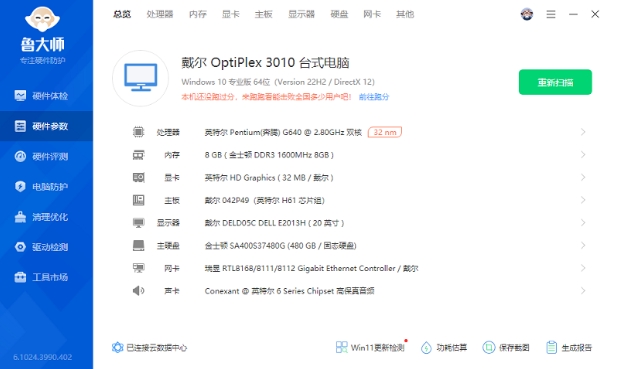Click the 电脑防护 shield icon
The width and height of the screenshot is (618, 369).
pos(20,186)
